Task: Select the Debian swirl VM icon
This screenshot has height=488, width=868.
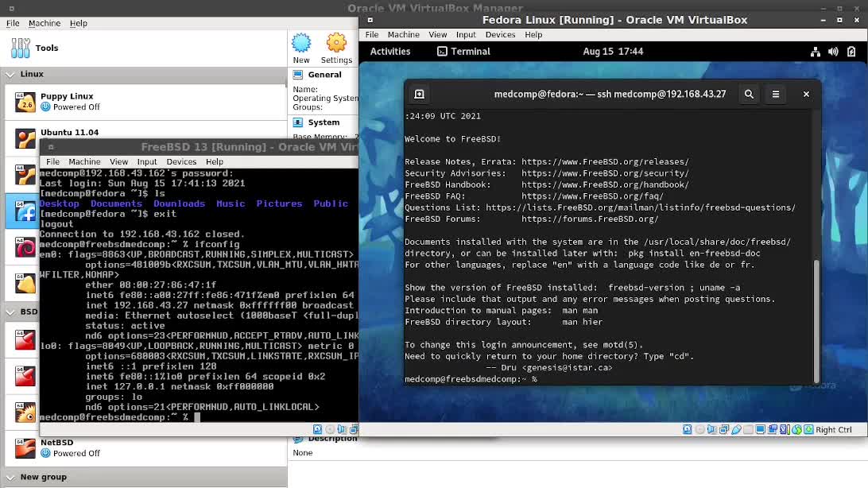Action: tap(25, 247)
